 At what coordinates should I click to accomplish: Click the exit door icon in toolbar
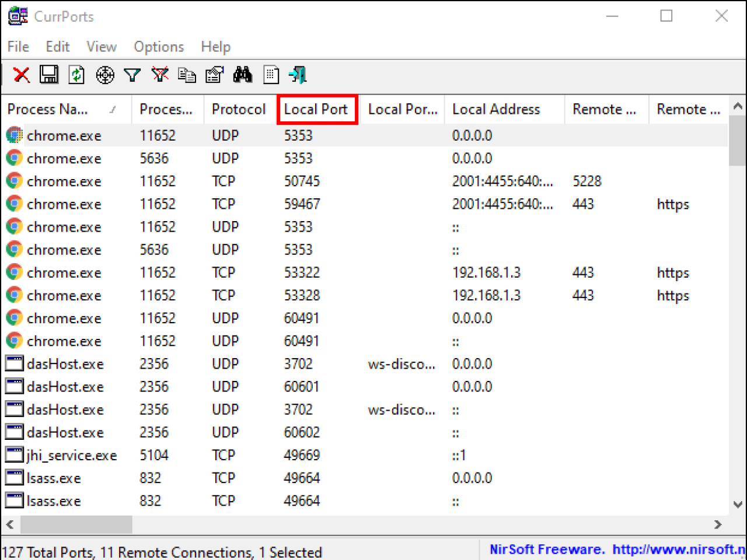point(298,75)
